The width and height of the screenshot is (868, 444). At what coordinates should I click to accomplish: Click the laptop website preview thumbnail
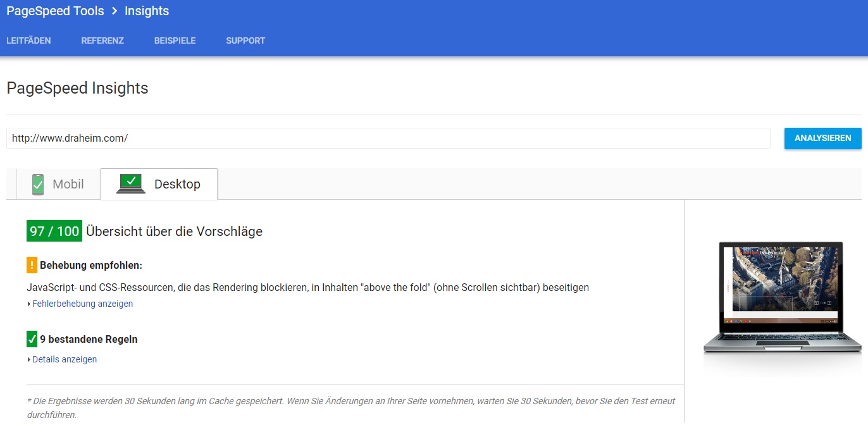point(782,297)
